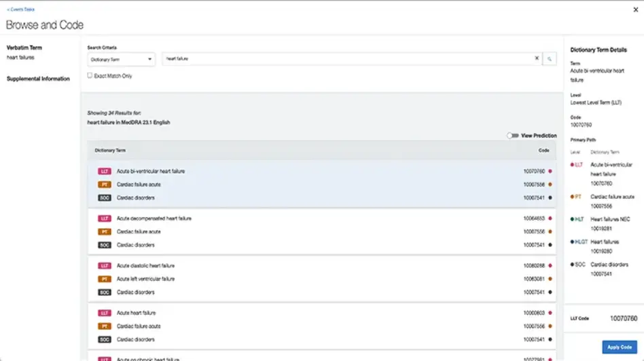The height and width of the screenshot is (361, 644).
Task: Go back via the Event Tasks link
Action: pyautogui.click(x=20, y=9)
